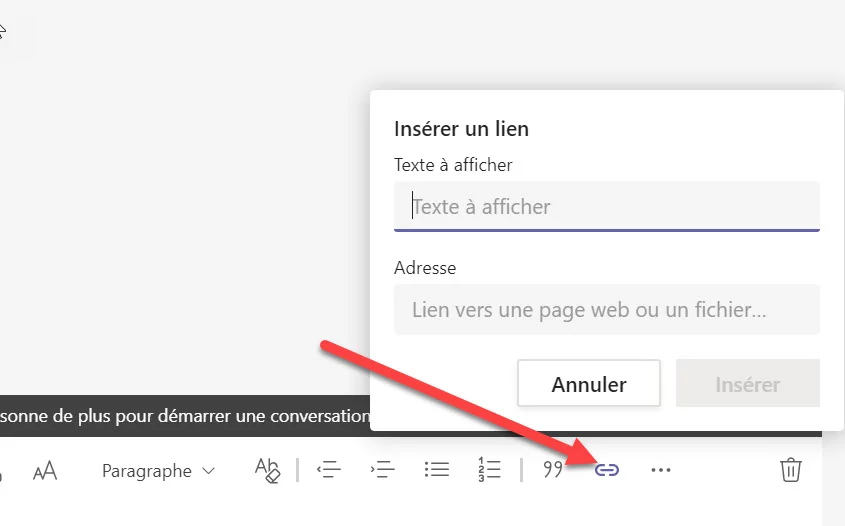This screenshot has height=526, width=845.
Task: Clear all formatting with the eraser icon
Action: [x=267, y=470]
